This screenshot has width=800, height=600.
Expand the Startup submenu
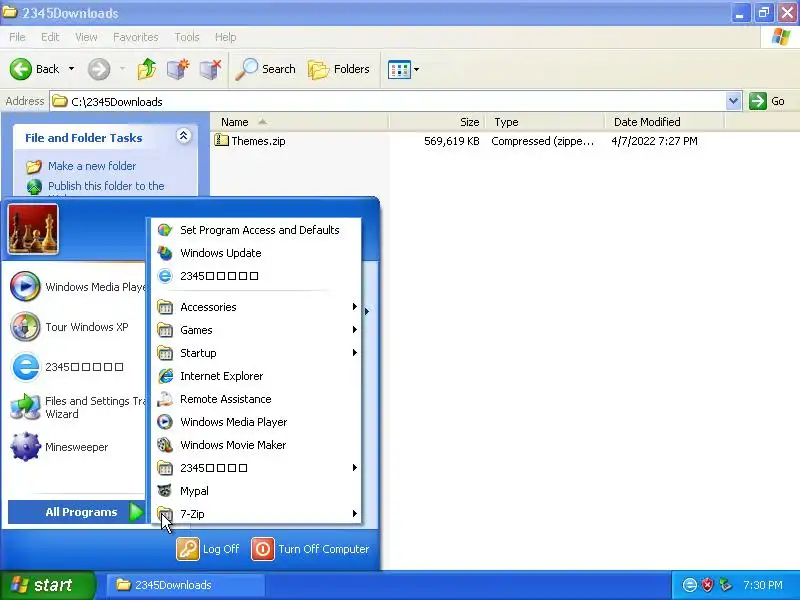click(256, 353)
